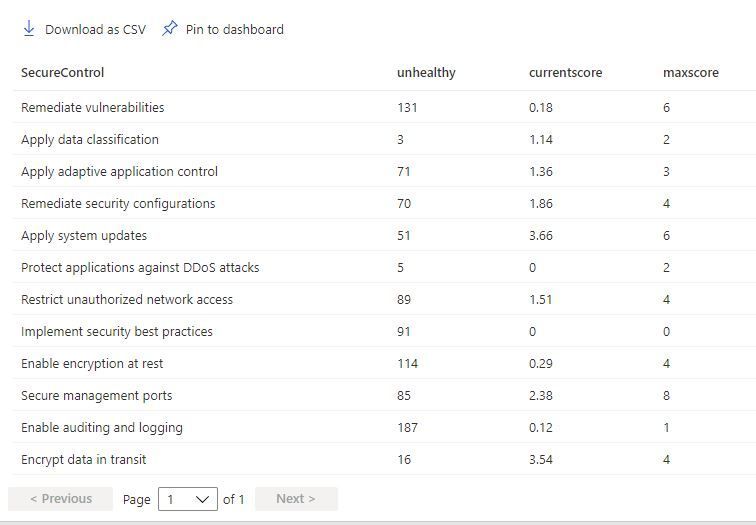
Task: Click the pin icon for dashboard
Action: pos(170,28)
